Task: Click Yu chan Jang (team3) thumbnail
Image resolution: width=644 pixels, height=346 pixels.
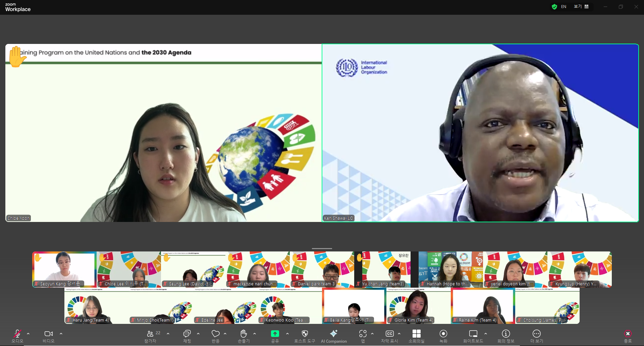Action: click(x=386, y=270)
